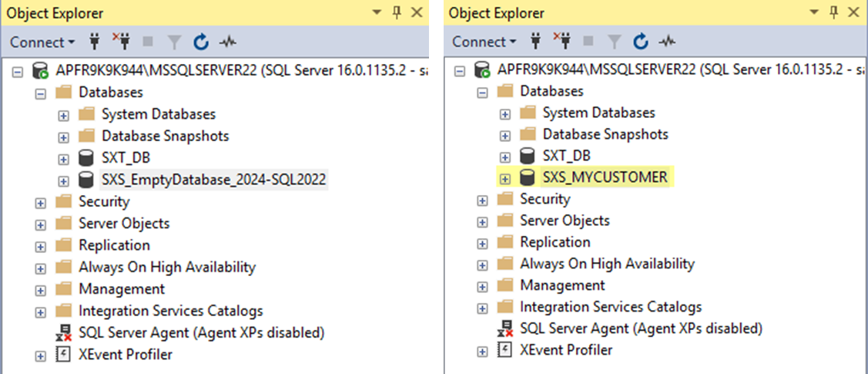Select Always On High Availability in left panel
The width and height of the screenshot is (868, 374).
coord(166,268)
